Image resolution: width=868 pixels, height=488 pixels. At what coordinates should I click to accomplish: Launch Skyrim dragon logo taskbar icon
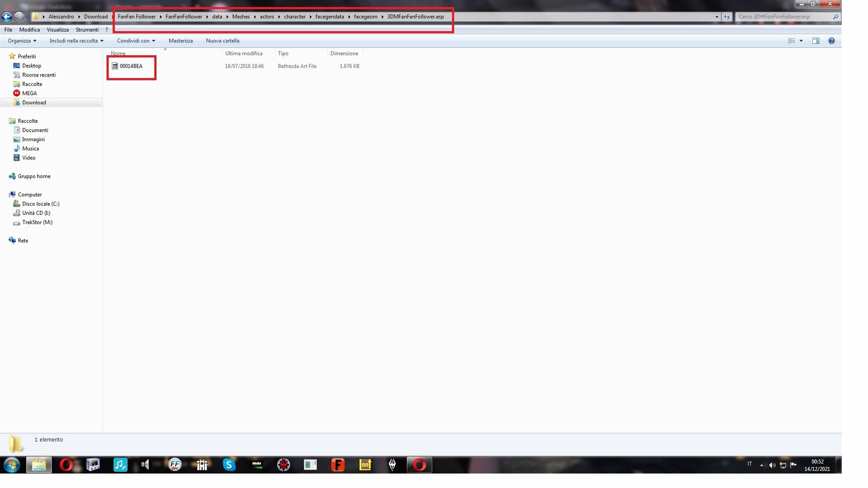tap(392, 464)
